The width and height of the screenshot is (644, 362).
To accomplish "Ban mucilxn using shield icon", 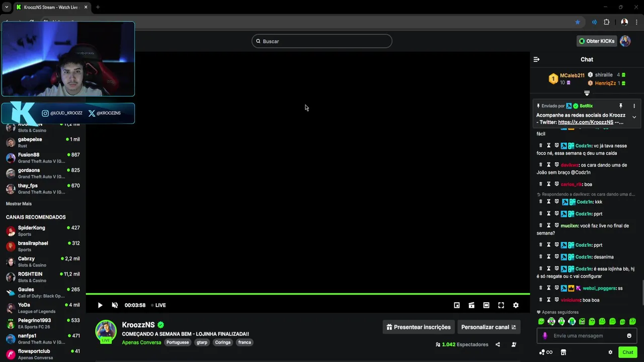I will 557,226.
